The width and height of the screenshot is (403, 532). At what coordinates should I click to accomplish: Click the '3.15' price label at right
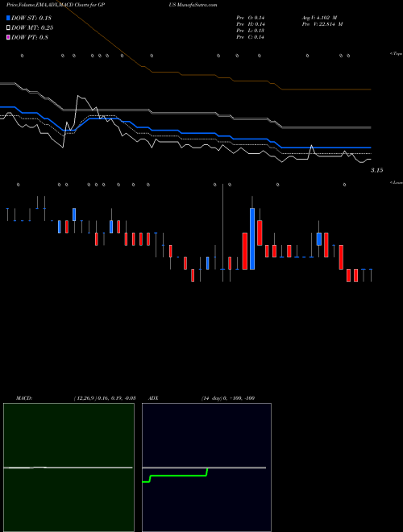tap(376, 170)
